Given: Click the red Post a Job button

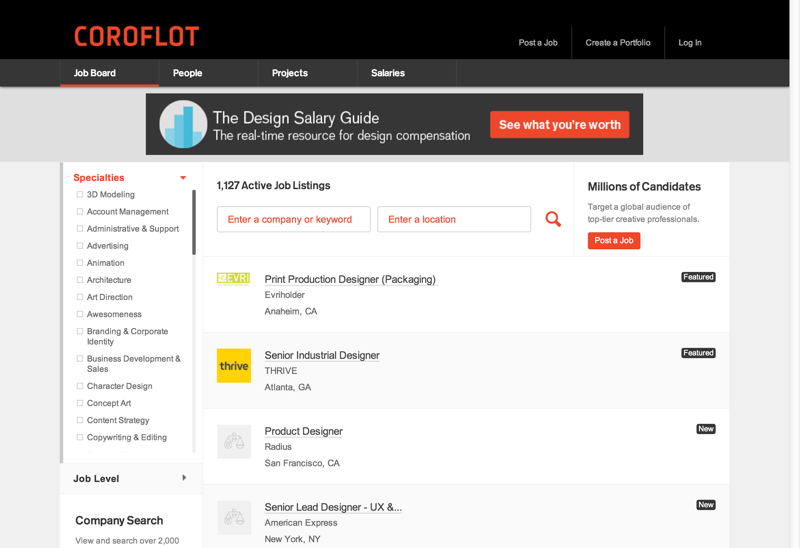Looking at the screenshot, I should [614, 240].
